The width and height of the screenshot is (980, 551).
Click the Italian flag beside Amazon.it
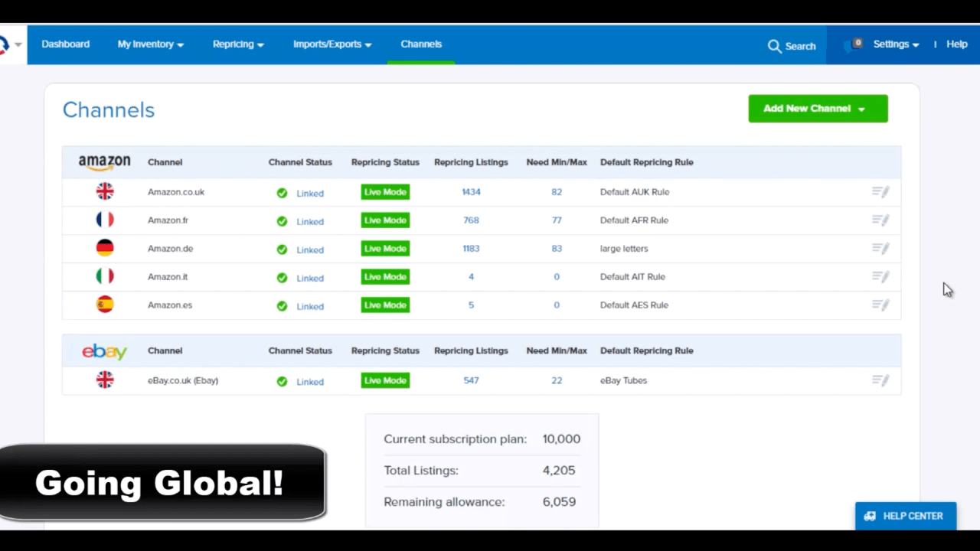[x=105, y=276]
